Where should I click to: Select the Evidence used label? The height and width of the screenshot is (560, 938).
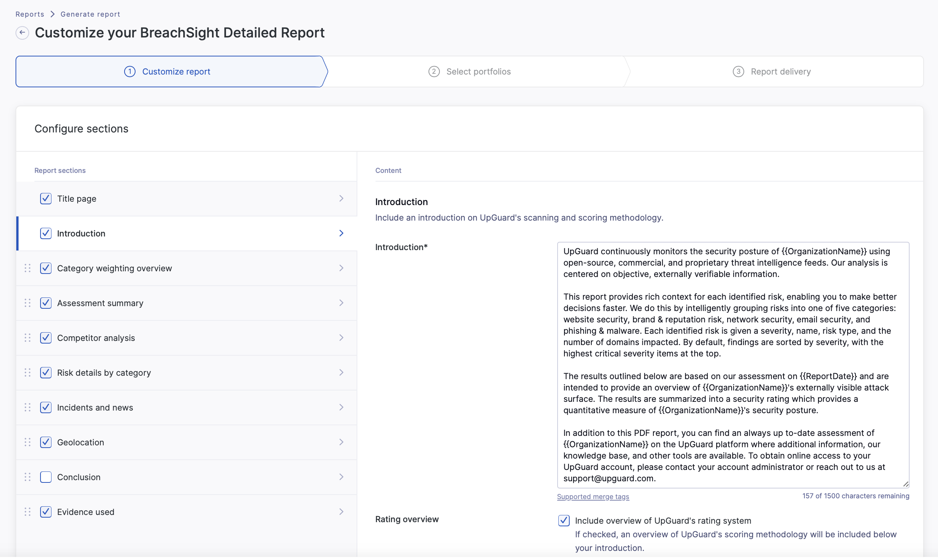pos(86,512)
